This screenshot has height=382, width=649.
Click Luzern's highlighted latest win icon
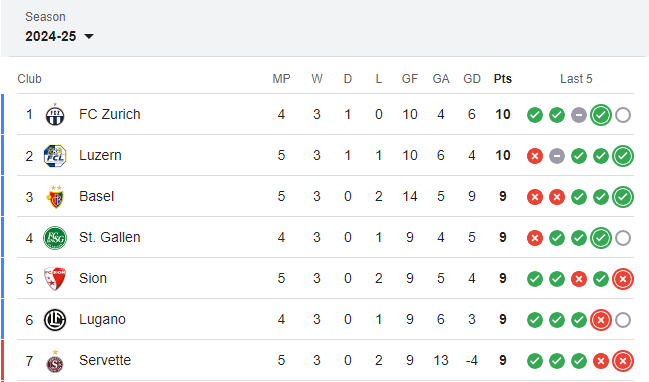point(623,156)
